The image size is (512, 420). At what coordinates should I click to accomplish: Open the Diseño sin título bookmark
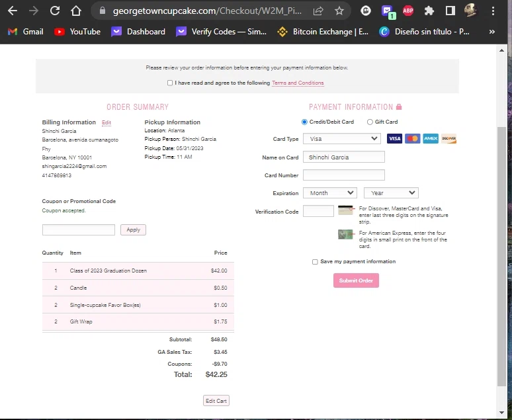point(424,32)
